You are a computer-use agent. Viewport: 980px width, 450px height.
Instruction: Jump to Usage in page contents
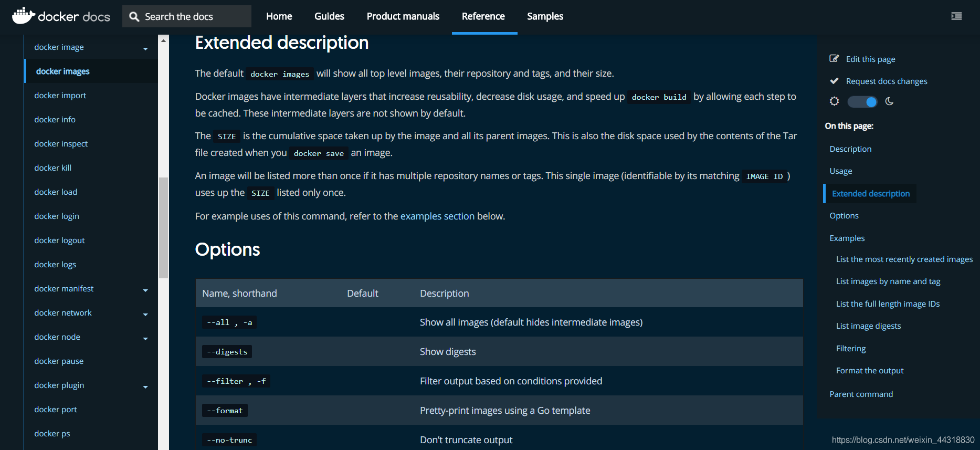click(x=841, y=171)
